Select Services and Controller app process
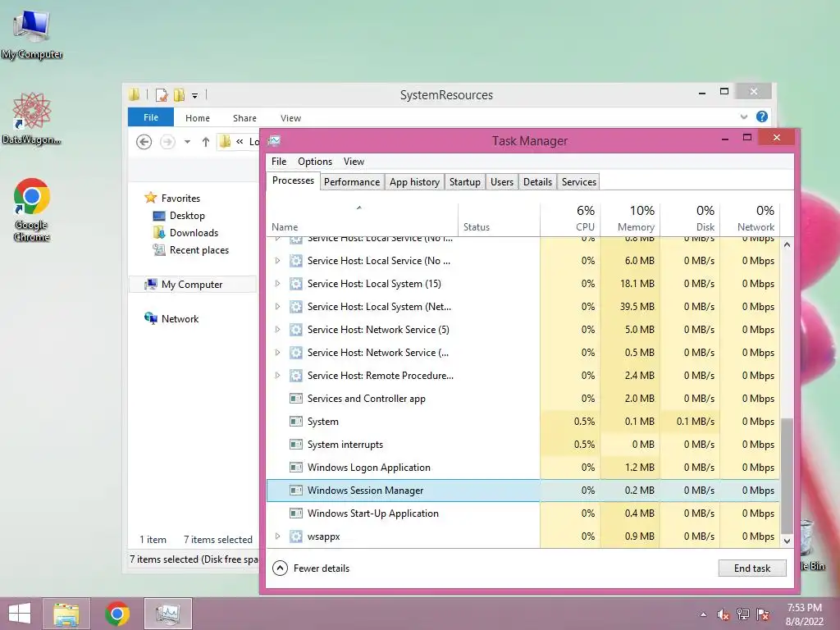 (523, 399)
